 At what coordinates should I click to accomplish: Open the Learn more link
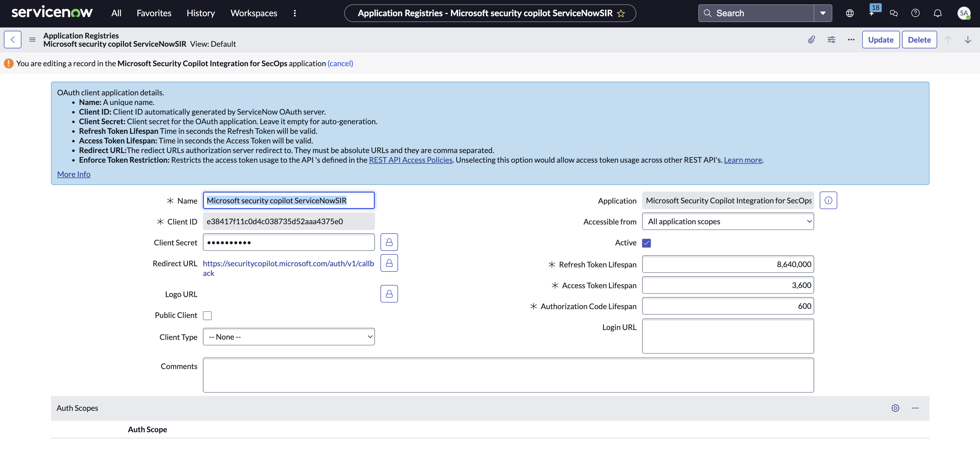coord(743,160)
